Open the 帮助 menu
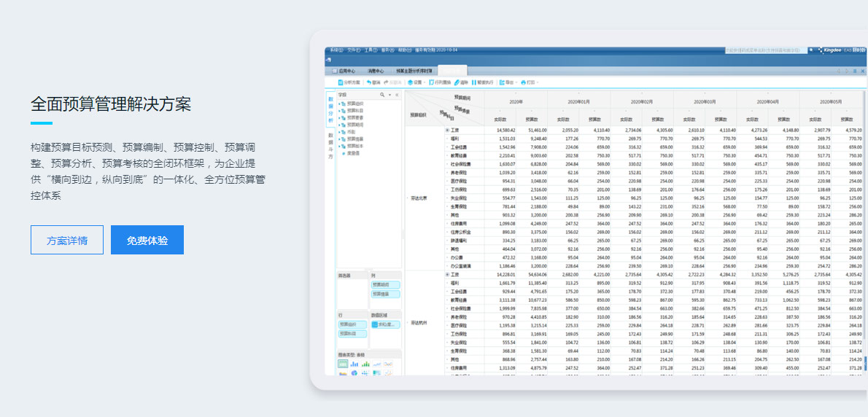The image size is (868, 417). [x=405, y=50]
